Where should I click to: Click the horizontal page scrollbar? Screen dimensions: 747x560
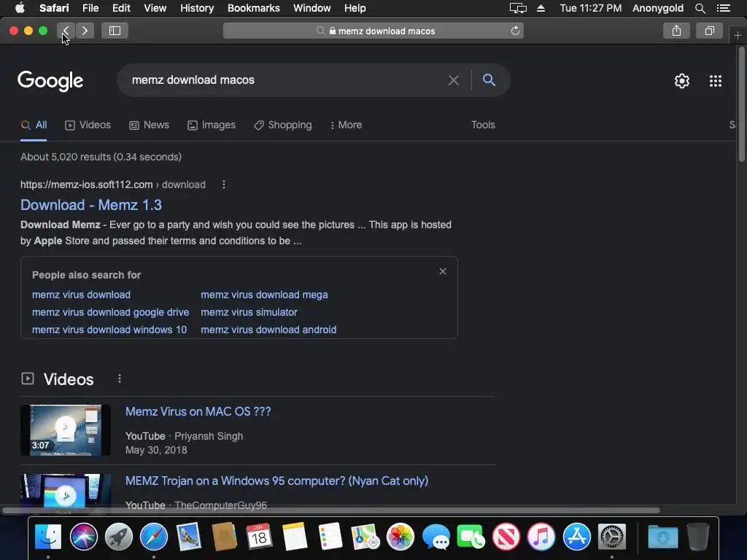point(331,510)
